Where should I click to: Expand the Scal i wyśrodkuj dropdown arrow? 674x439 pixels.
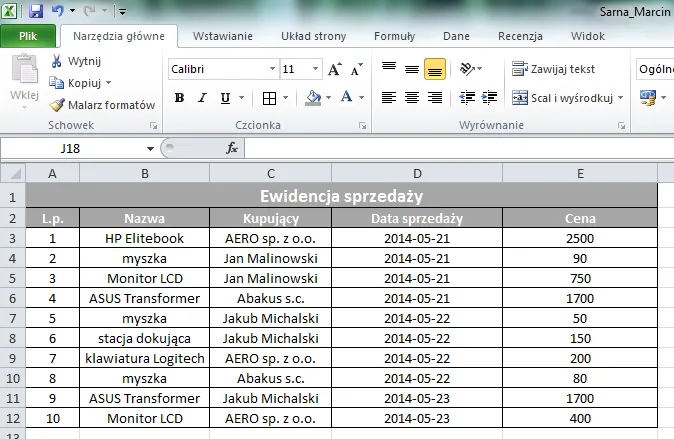point(621,98)
